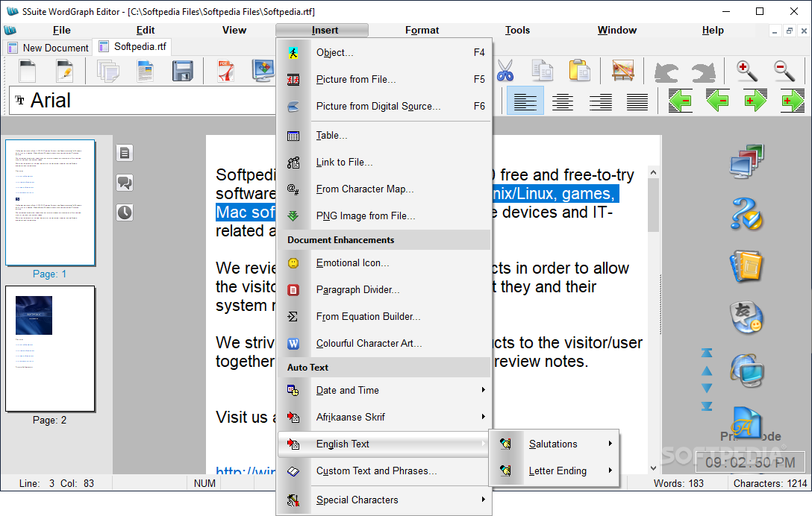Click the last green right arrow with plus
Image resolution: width=812 pixels, height=516 pixels.
point(793,101)
